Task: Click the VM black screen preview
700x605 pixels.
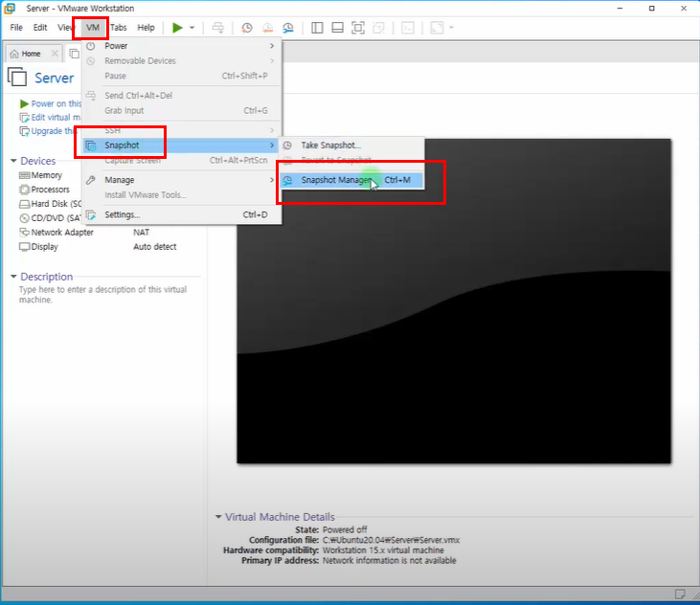Action: pos(454,302)
